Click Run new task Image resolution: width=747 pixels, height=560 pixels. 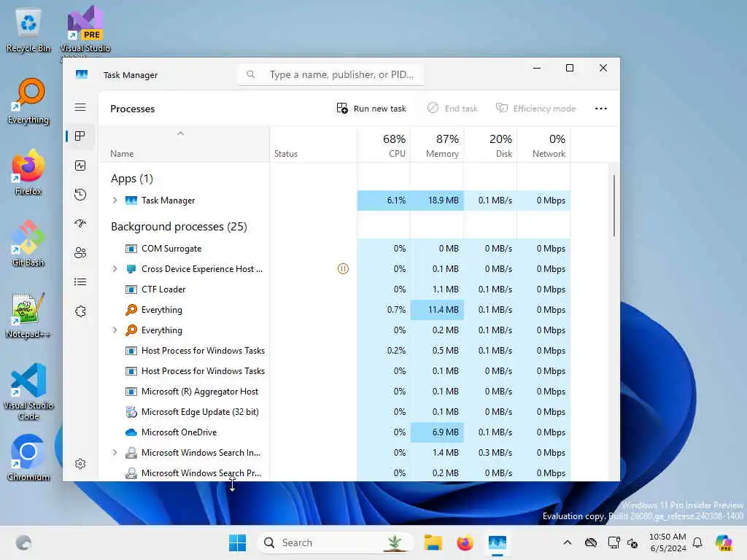click(x=371, y=109)
